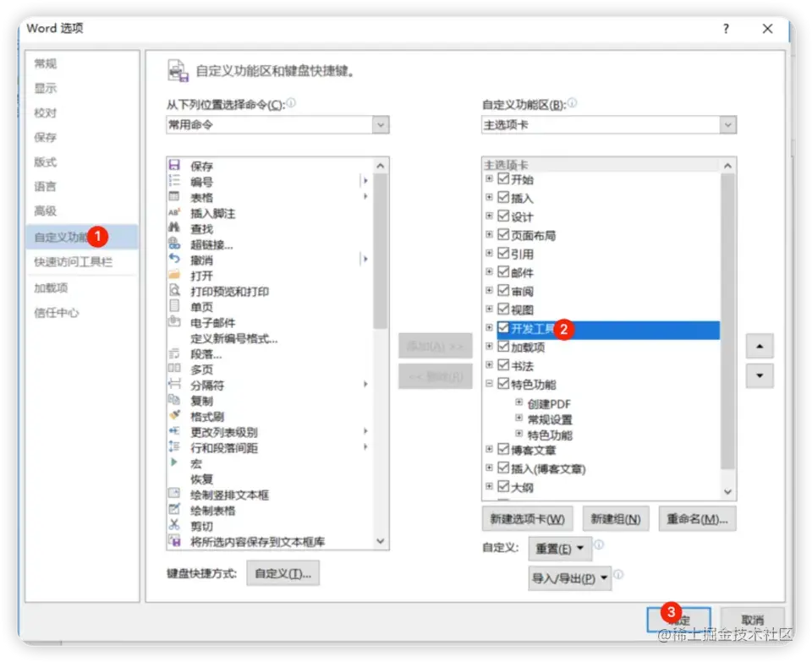Click the tabs list scroll-down arrow

coord(727,492)
